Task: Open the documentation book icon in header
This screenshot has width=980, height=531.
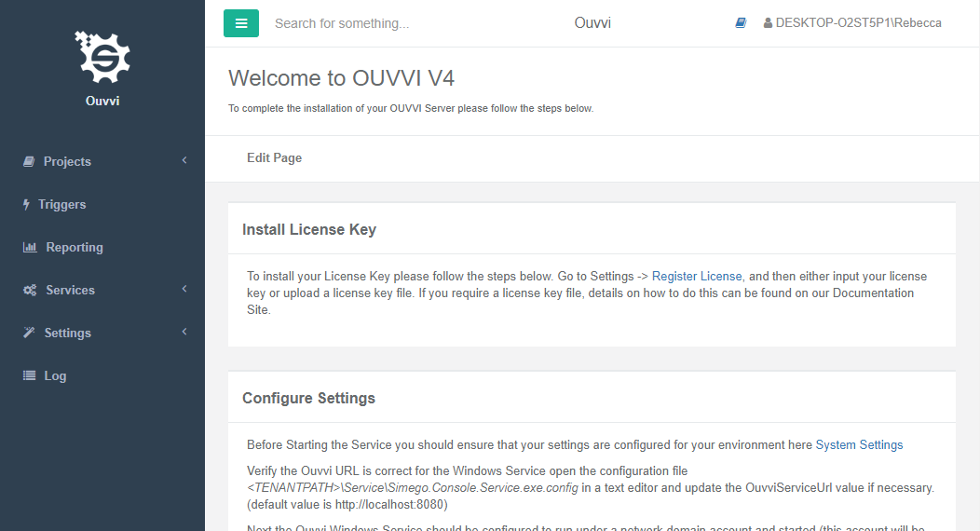Action: pyautogui.click(x=741, y=23)
